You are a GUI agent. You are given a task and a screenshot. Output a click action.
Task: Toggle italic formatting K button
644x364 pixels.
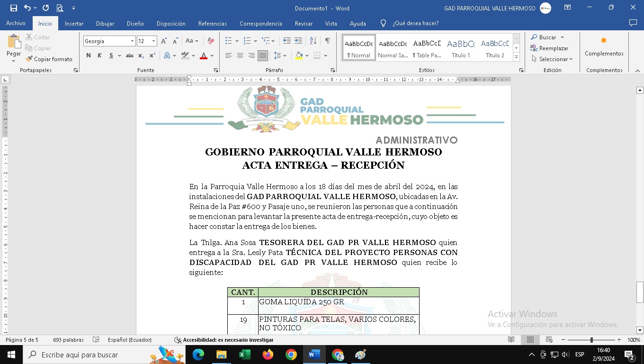(99, 55)
